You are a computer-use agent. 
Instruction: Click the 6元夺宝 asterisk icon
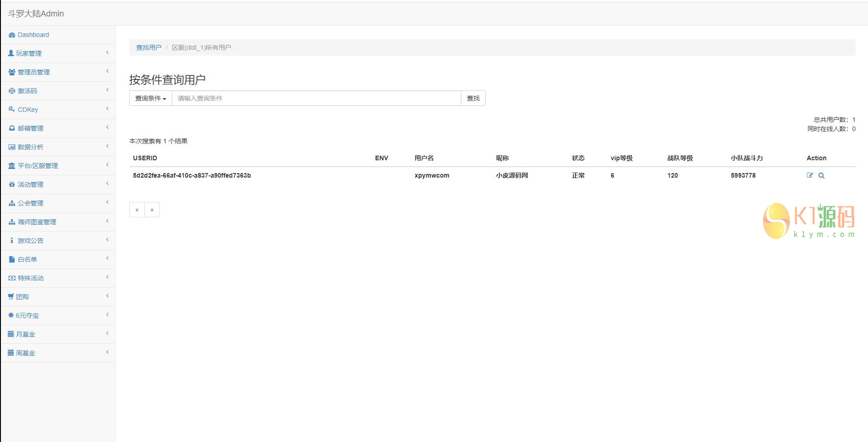11,315
